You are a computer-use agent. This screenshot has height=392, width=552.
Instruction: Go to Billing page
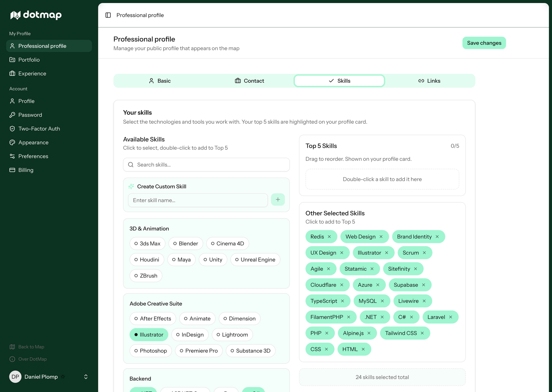pos(26,170)
